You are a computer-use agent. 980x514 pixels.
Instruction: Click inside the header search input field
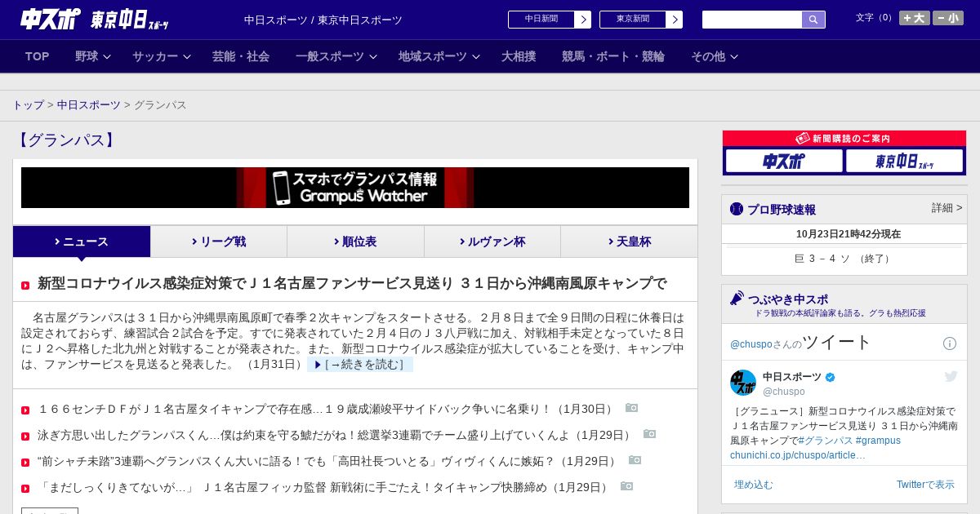pyautogui.click(x=752, y=20)
